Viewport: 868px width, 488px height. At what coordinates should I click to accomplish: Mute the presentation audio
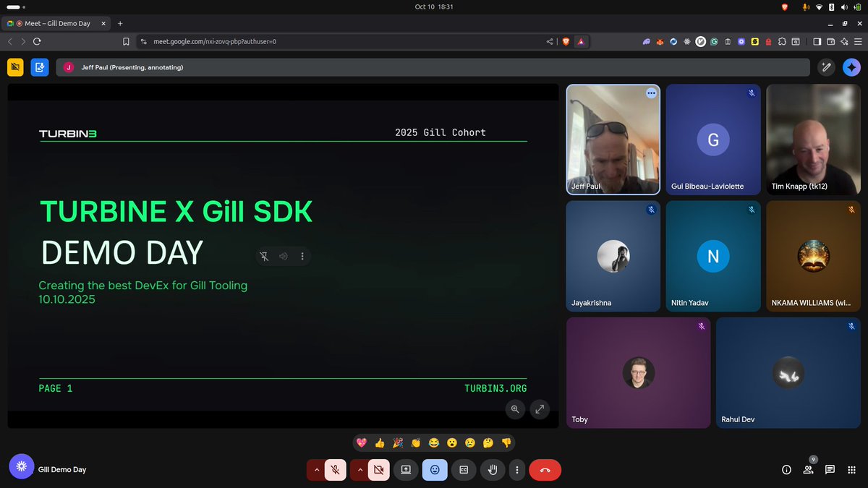pos(284,256)
